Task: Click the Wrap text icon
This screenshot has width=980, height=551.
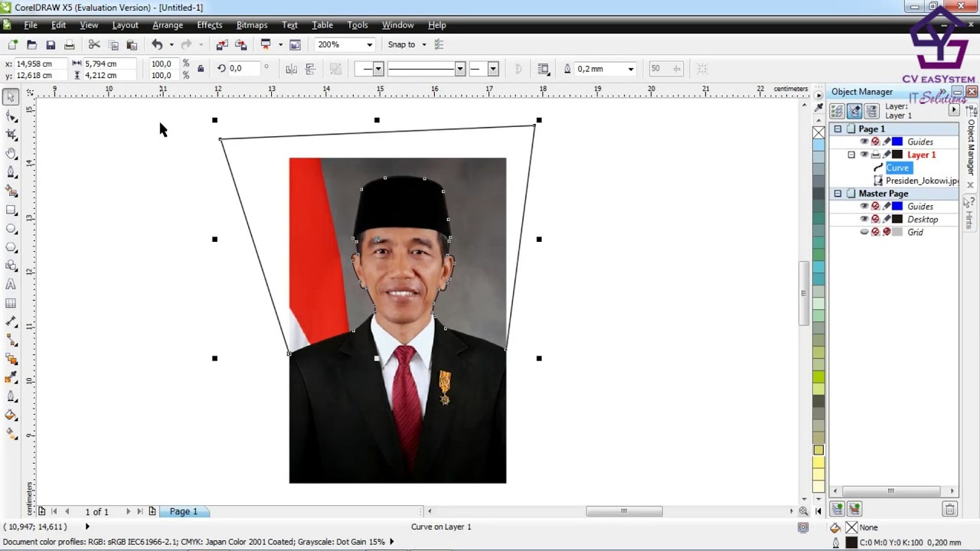Action: pyautogui.click(x=544, y=69)
